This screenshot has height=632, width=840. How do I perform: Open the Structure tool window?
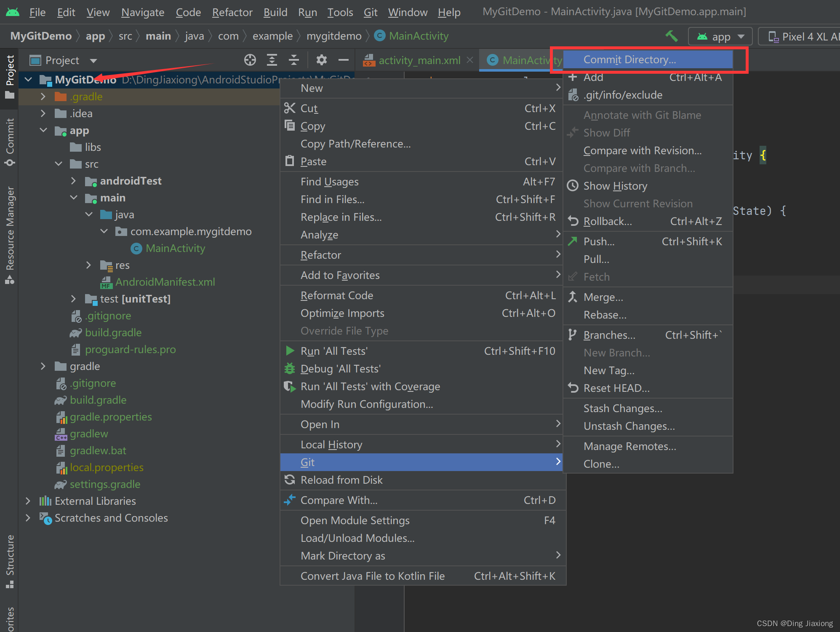(x=10, y=562)
